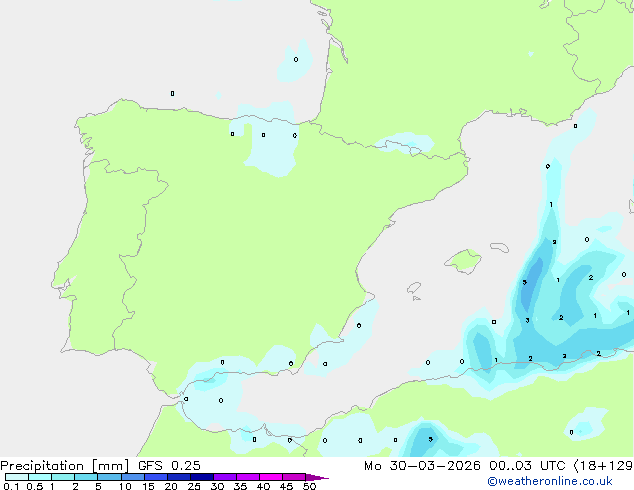Select the 0.1–0.5 mm legend color swatch
The image size is (634, 490).
pos(17,477)
